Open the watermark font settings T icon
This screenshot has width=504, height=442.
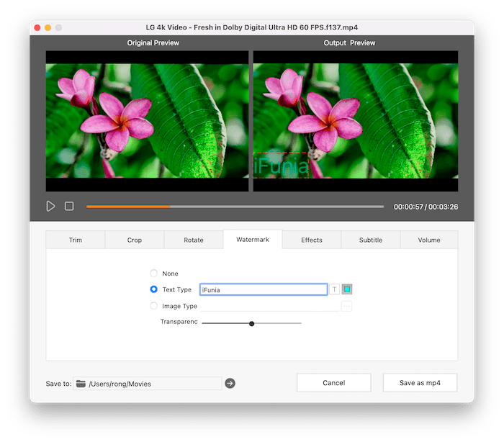[334, 289]
